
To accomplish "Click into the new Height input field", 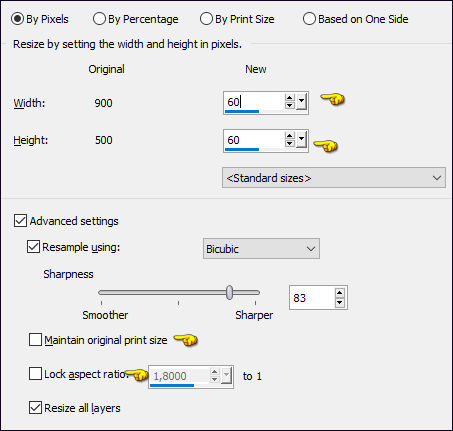I will (x=254, y=140).
